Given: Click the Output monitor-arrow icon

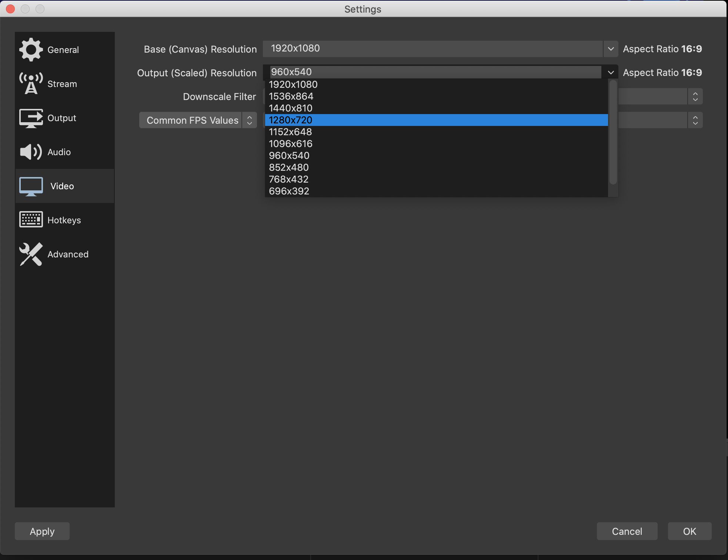Looking at the screenshot, I should [x=31, y=118].
